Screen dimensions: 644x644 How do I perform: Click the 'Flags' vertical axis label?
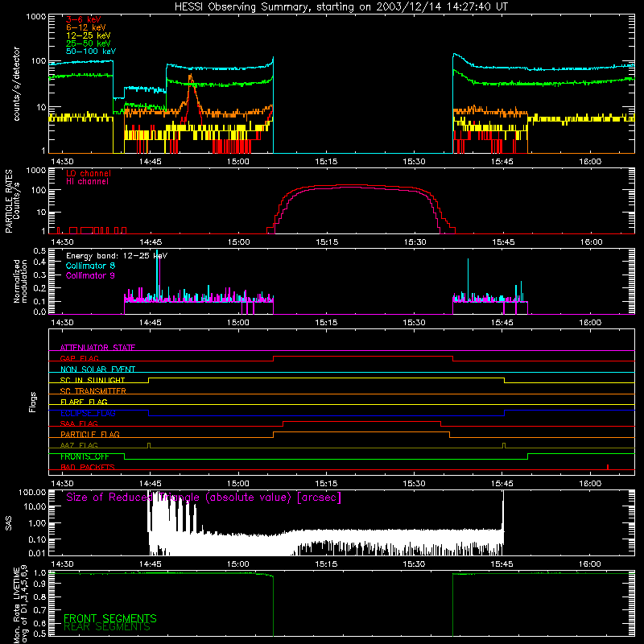coord(32,402)
